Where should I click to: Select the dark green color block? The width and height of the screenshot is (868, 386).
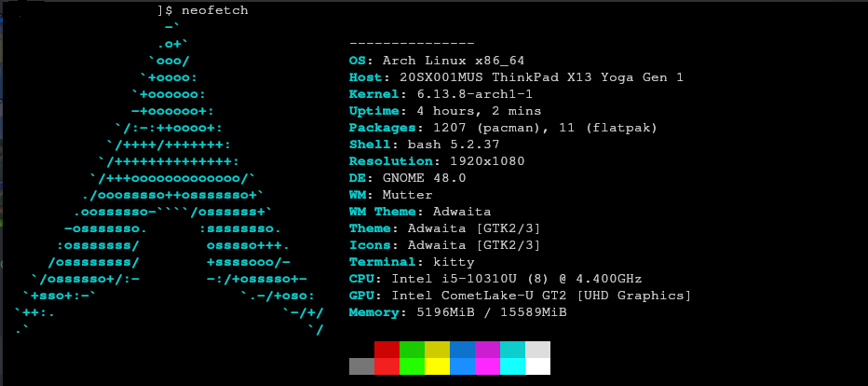coord(412,350)
